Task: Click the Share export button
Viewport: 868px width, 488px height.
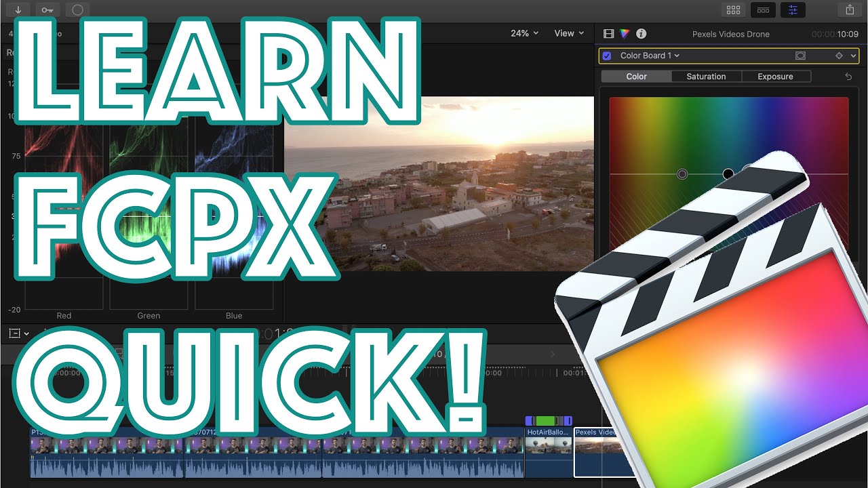Action: pos(850,9)
